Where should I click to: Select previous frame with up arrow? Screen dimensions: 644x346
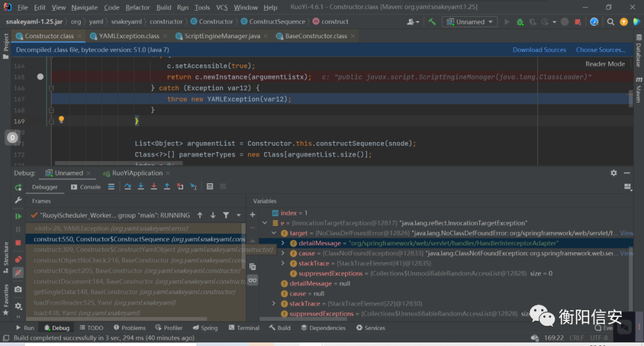[200, 215]
